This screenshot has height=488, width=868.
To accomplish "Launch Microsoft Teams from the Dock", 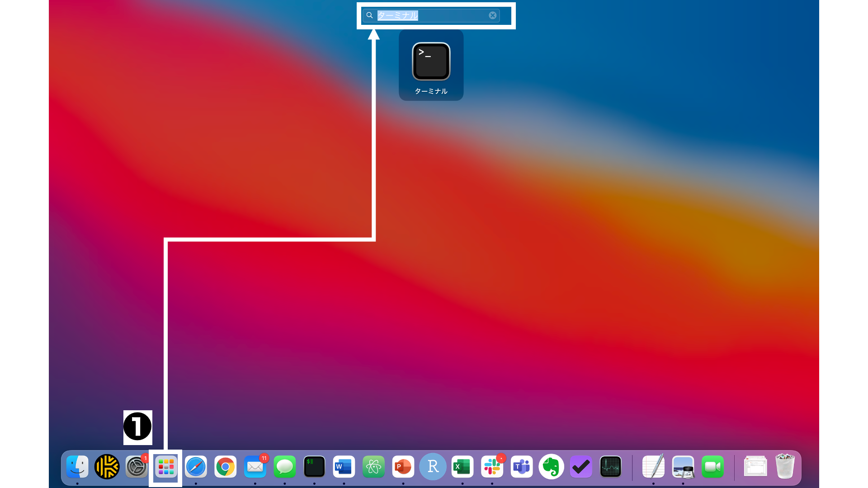I will [x=522, y=467].
